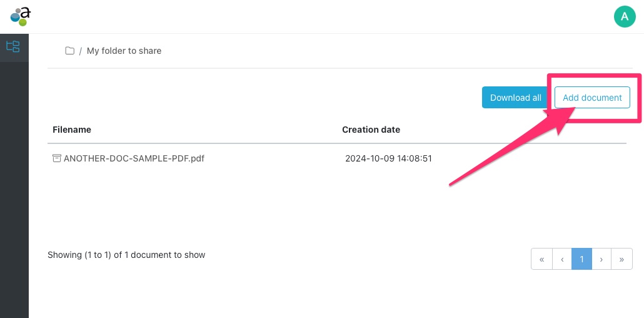Select the 2024-10-09 14:08:51 date cell

[388, 158]
